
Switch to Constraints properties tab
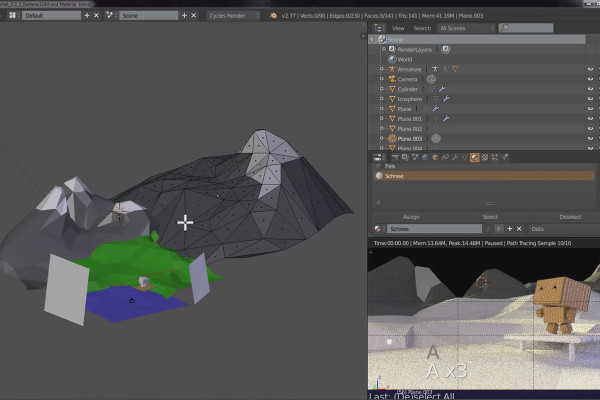coord(445,157)
